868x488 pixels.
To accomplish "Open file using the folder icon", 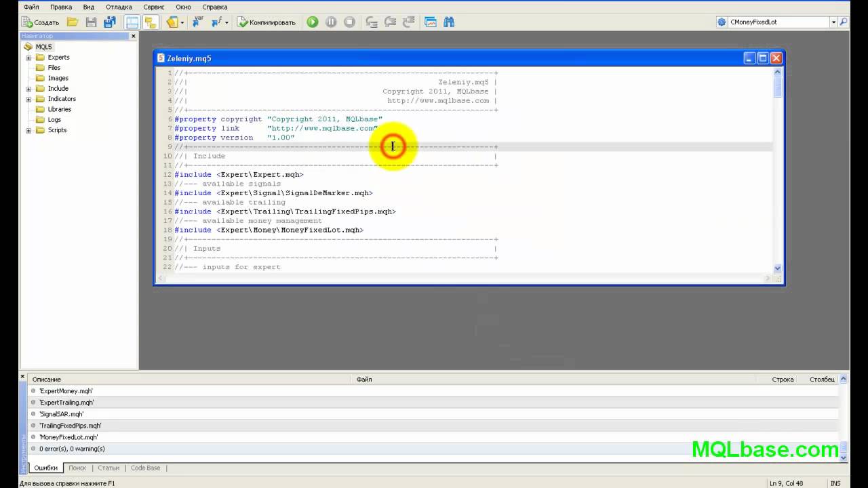I will click(x=73, y=22).
